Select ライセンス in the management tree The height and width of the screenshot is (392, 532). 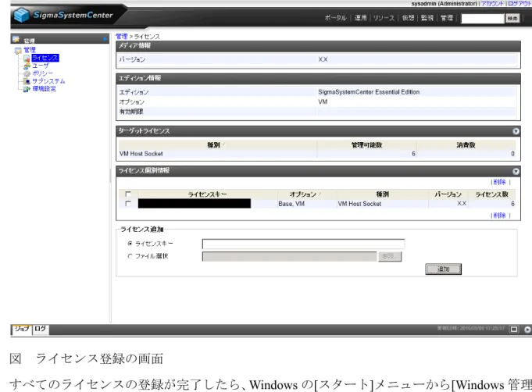click(45, 58)
